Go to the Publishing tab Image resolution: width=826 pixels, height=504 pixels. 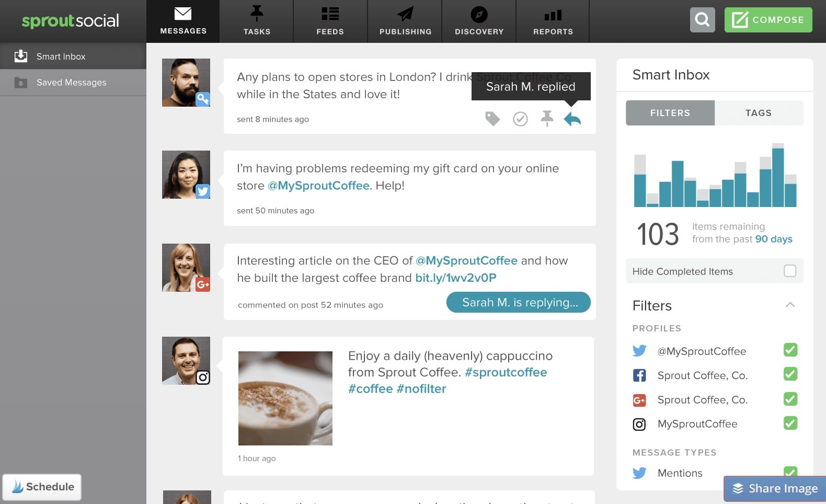click(x=405, y=21)
